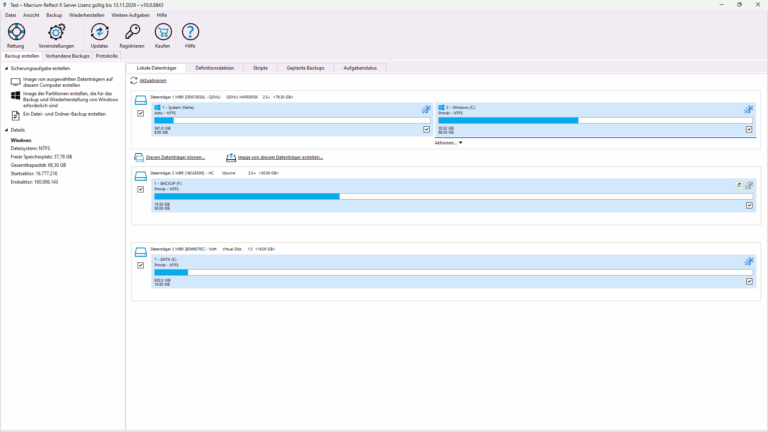
Task: Click the System partition usage bar
Action: point(292,120)
